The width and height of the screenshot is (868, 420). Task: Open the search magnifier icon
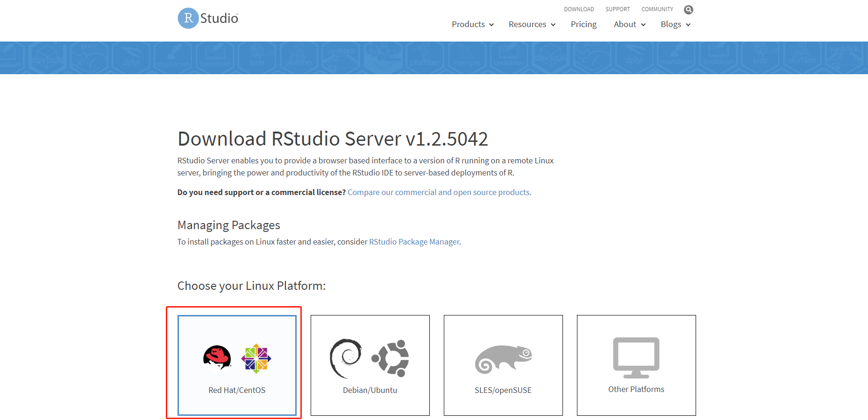point(688,9)
